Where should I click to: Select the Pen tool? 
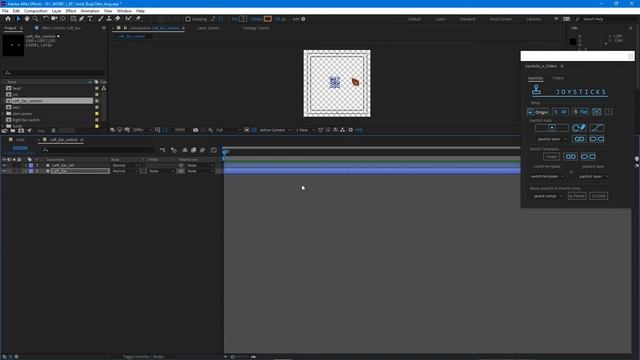pos(82,19)
